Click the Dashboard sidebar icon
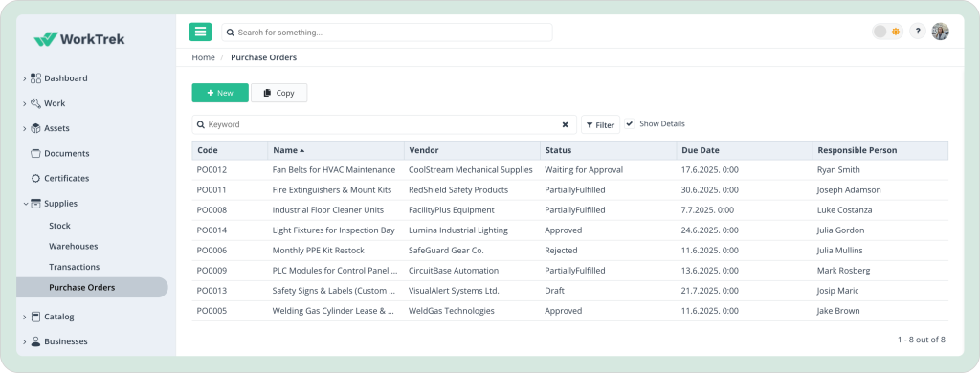 tap(35, 78)
